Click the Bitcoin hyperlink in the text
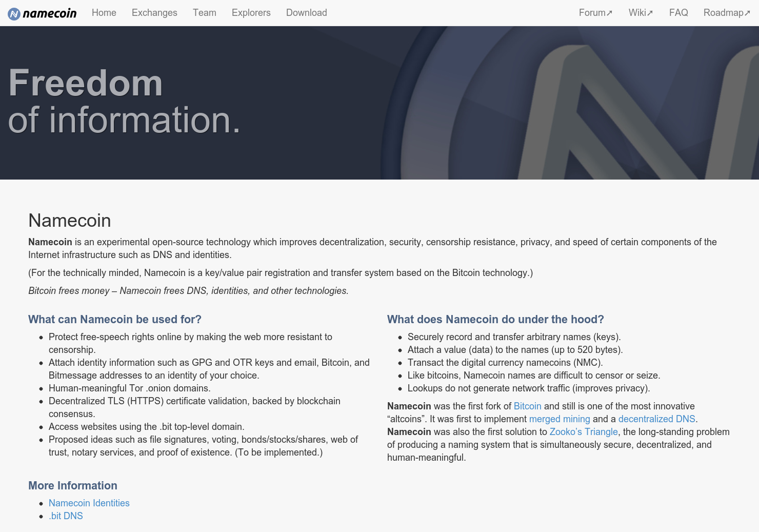The height and width of the screenshot is (532, 759). click(x=528, y=406)
